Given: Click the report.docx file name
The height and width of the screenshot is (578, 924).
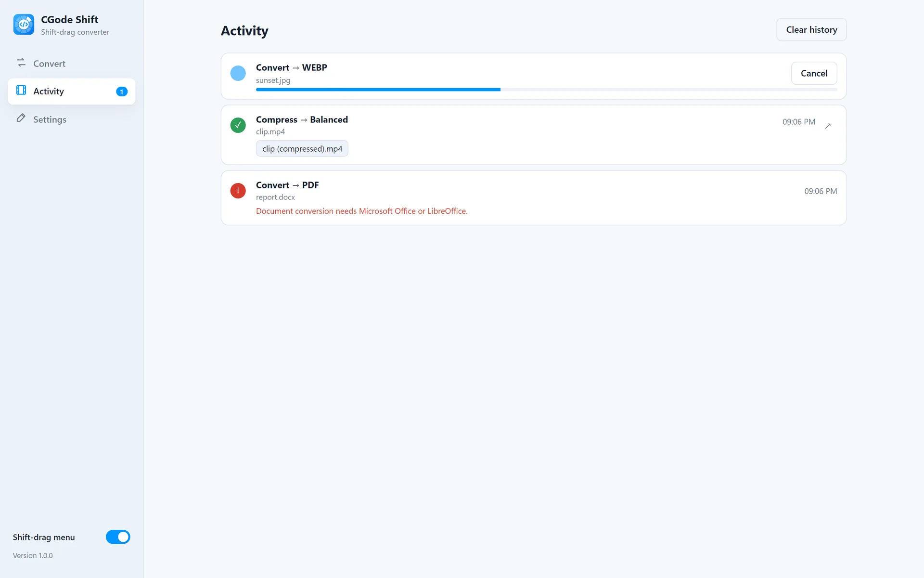Looking at the screenshot, I should tap(275, 197).
